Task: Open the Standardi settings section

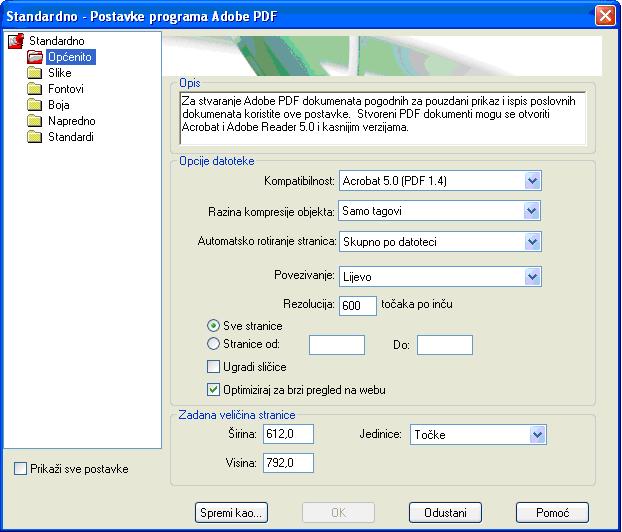Action: point(71,137)
